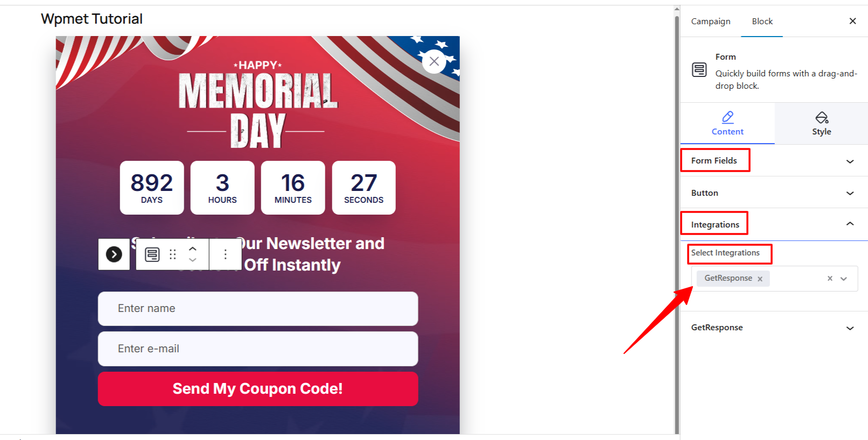This screenshot has height=440, width=868.
Task: Open the block options three-dot menu
Action: tap(225, 254)
